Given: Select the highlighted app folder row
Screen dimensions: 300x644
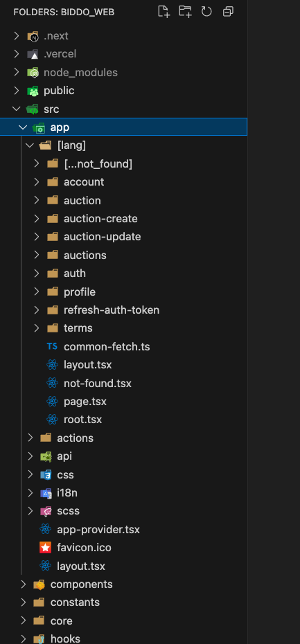Looking at the screenshot, I should [x=123, y=127].
